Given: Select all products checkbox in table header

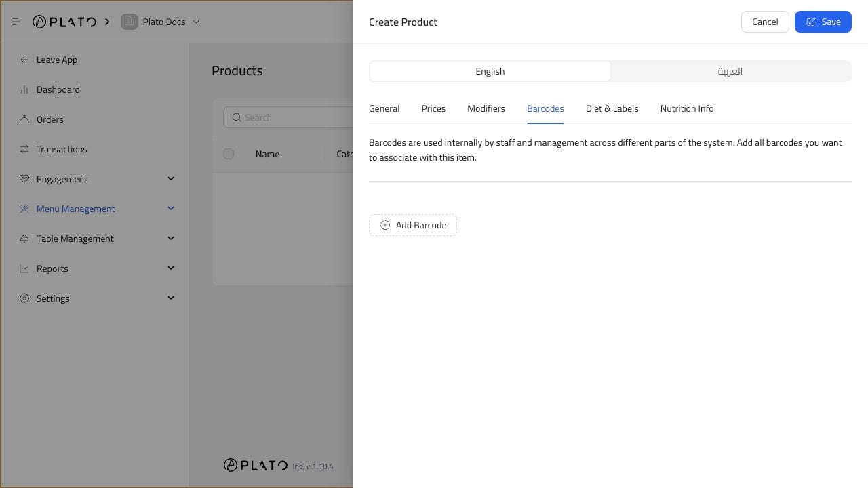Looking at the screenshot, I should pyautogui.click(x=229, y=154).
